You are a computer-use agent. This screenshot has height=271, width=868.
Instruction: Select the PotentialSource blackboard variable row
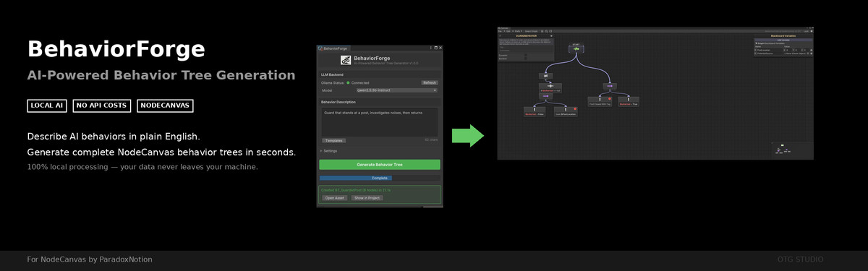[x=783, y=53]
